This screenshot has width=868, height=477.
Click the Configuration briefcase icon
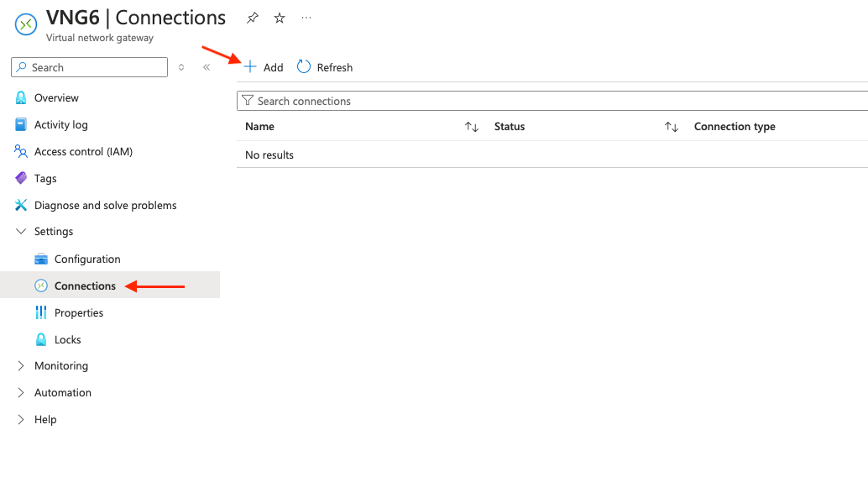[41, 259]
